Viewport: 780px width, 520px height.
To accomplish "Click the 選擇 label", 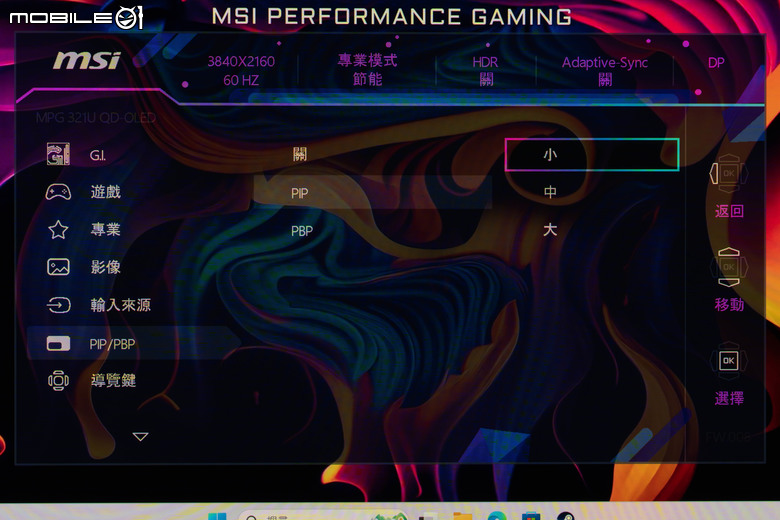I will click(729, 399).
